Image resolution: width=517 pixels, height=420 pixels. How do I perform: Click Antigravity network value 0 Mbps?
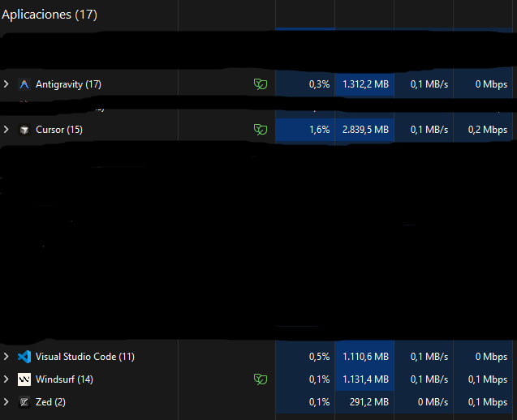click(491, 84)
